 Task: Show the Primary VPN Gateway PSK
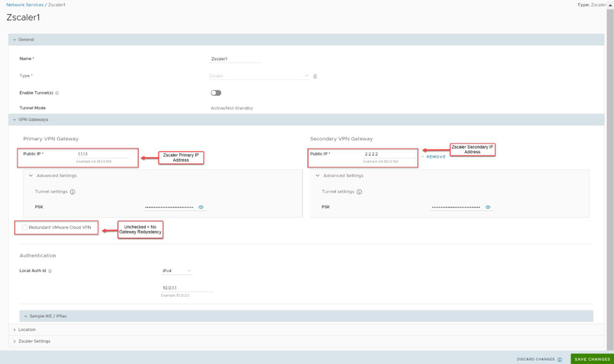pos(201,207)
